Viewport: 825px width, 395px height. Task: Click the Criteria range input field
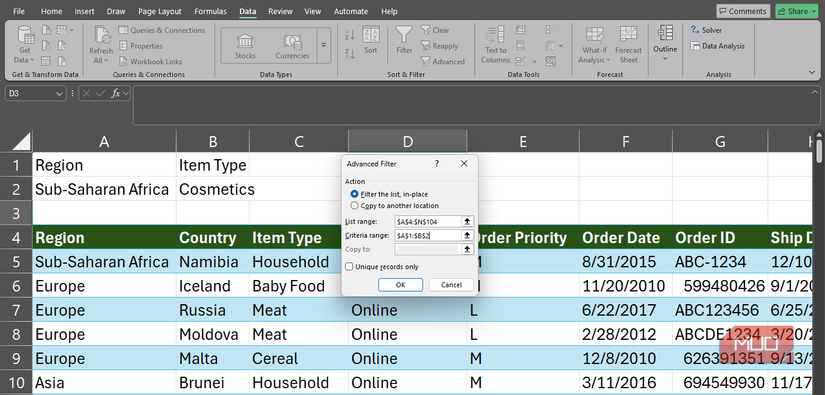428,235
